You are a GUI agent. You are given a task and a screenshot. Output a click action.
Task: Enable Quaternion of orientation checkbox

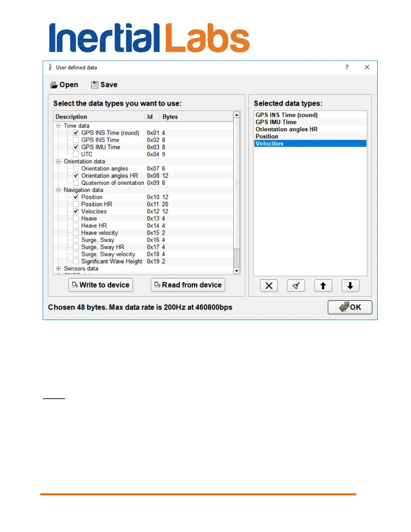[x=76, y=183]
